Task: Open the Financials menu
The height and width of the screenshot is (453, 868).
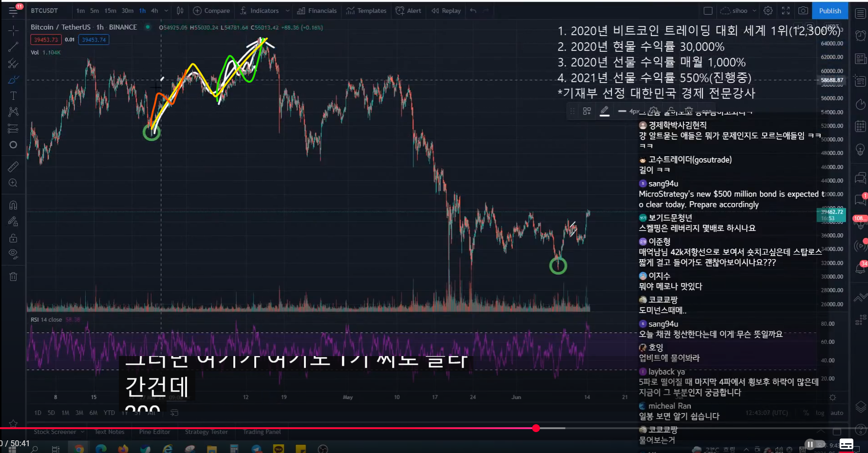Action: [x=317, y=11]
